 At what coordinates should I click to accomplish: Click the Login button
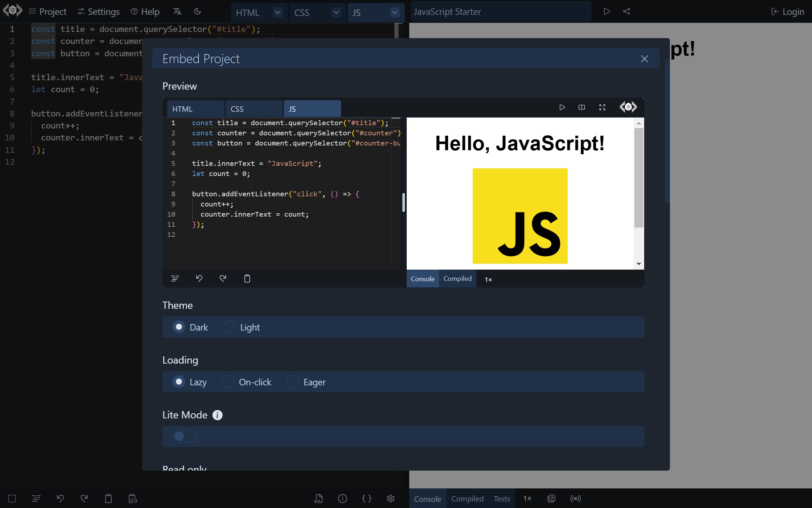[788, 11]
